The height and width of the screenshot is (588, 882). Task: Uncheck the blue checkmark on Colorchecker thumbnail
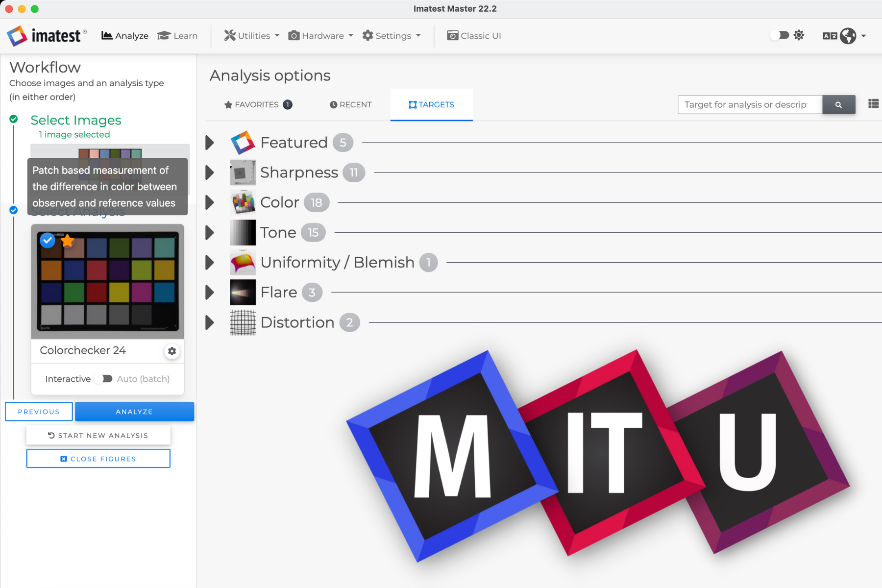tap(48, 241)
